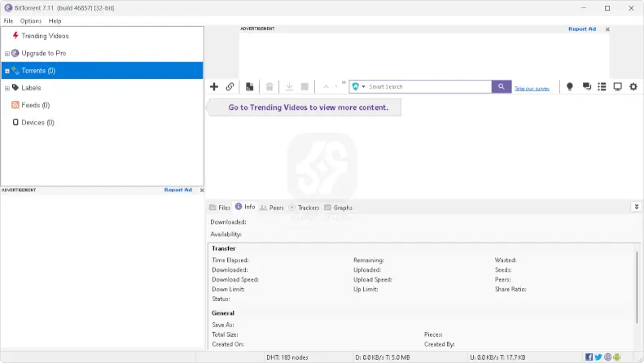644x363 pixels.
Task: Click the 'Take our survey' link
Action: coord(532,88)
